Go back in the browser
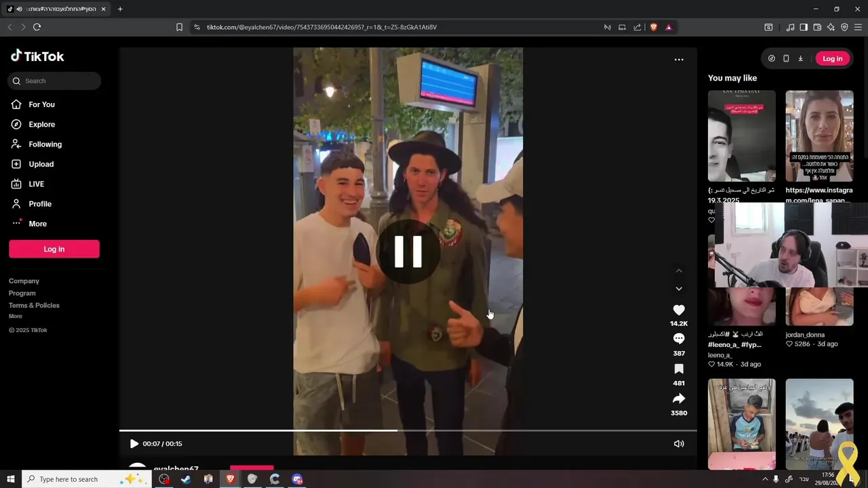This screenshot has height=488, width=868. pyautogui.click(x=9, y=27)
